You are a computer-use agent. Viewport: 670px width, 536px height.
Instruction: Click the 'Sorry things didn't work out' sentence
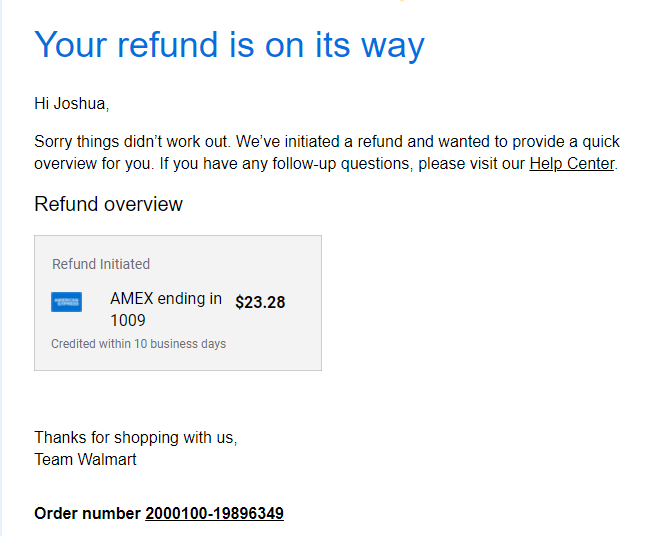[132, 141]
